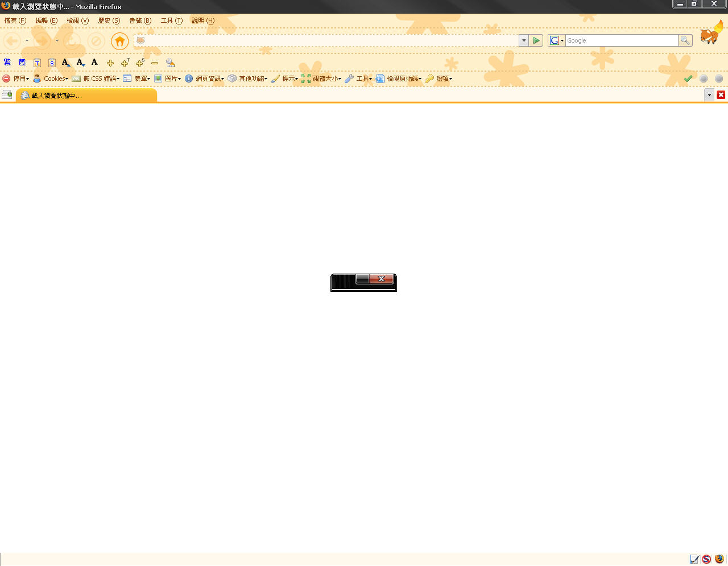The width and height of the screenshot is (728, 566).
Task: Click the magnifier search button
Action: (x=685, y=40)
